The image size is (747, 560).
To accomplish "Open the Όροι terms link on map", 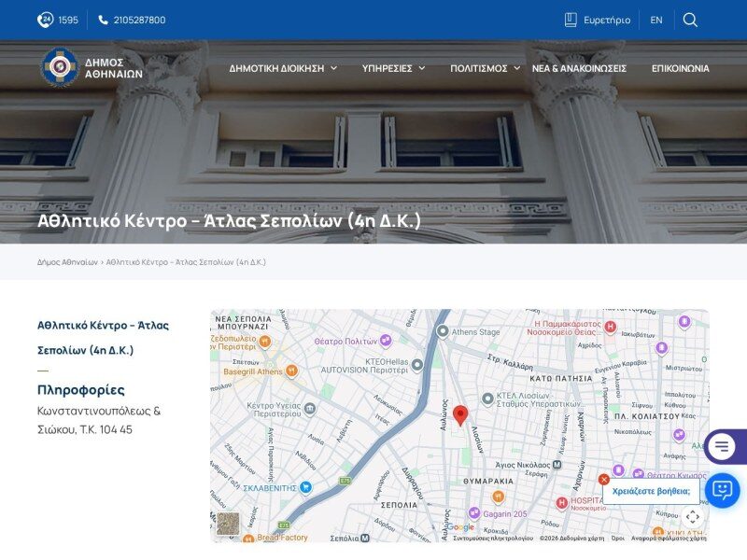I will [x=618, y=539].
